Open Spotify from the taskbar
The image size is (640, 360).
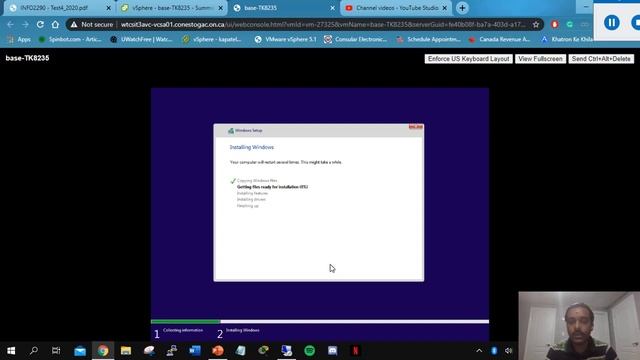click(310, 350)
